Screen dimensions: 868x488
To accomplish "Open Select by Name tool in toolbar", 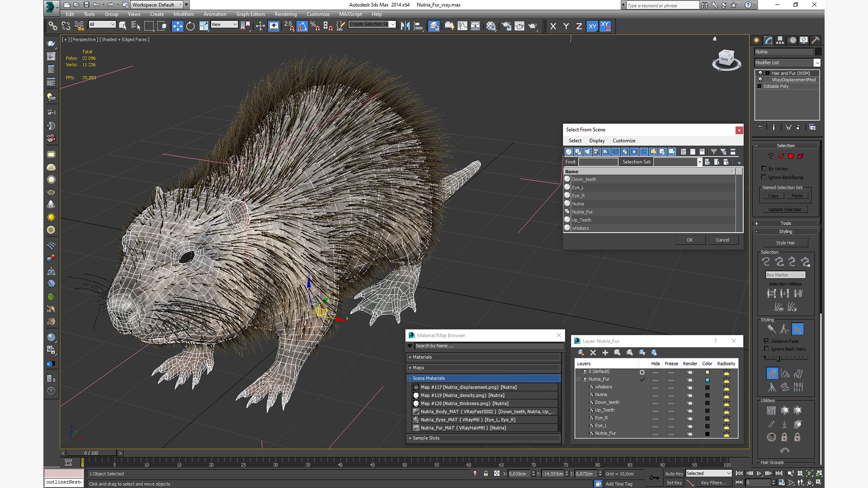I will tap(136, 26).
